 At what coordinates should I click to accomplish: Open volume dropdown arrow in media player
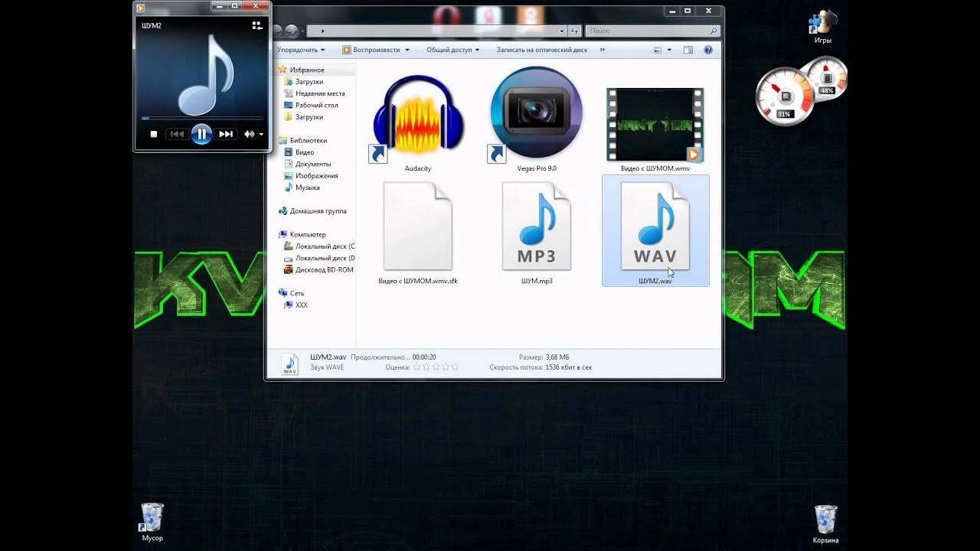coord(261,134)
